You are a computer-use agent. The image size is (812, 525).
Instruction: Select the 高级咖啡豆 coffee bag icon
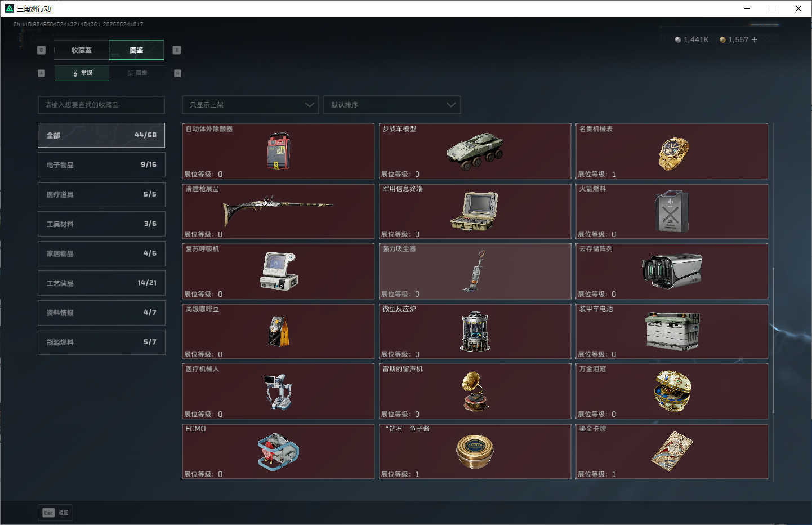(279, 331)
